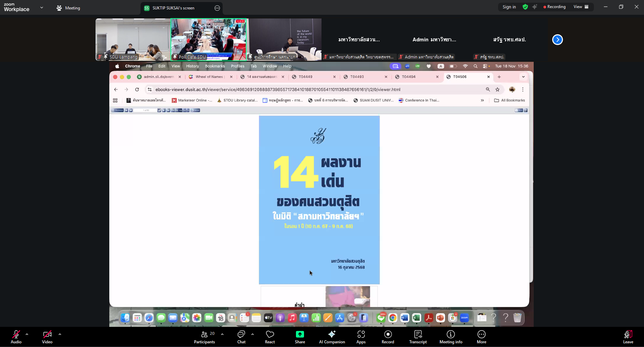Open the View layout menu

click(581, 7)
